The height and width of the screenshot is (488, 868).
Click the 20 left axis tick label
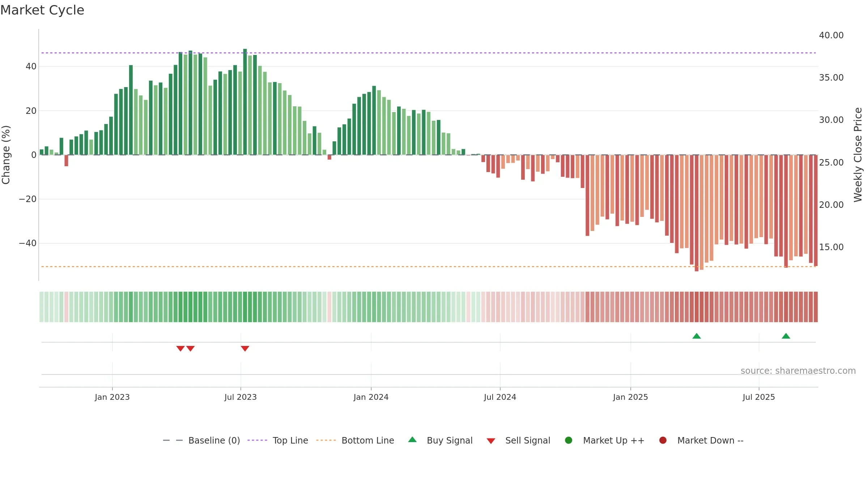pyautogui.click(x=31, y=111)
